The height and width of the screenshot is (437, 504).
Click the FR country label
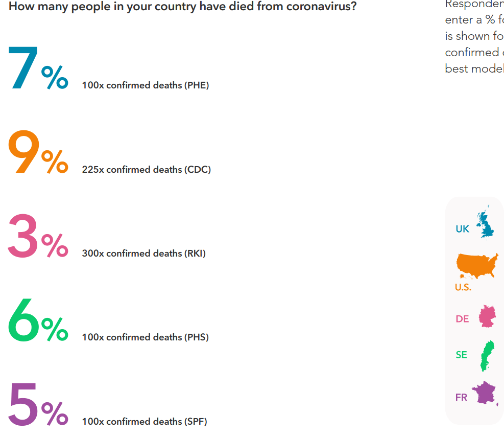(x=461, y=397)
